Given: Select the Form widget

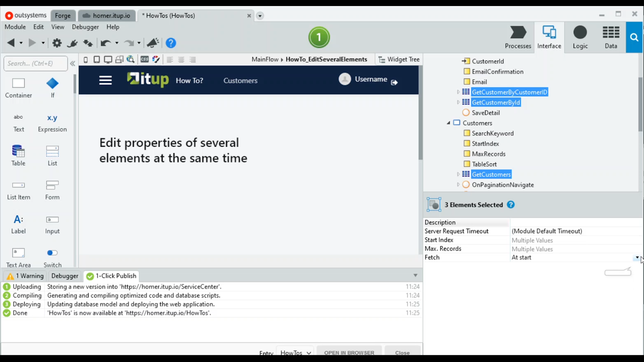Looking at the screenshot, I should [52, 190].
